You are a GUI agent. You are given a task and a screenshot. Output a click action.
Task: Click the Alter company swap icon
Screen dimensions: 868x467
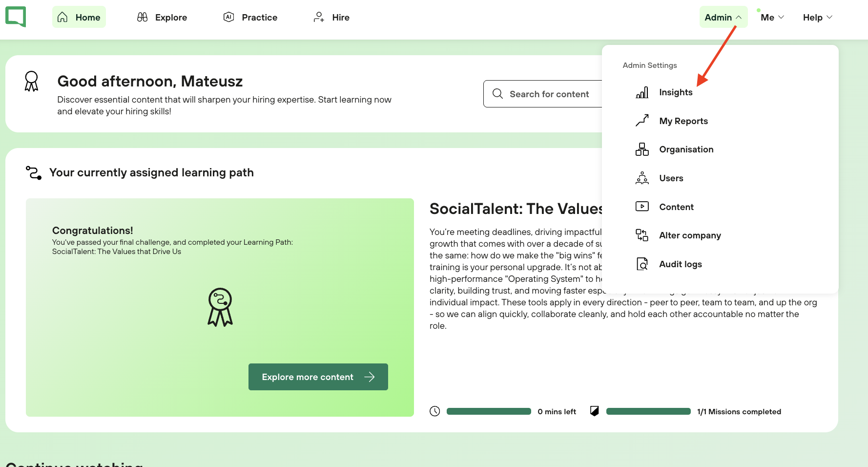(x=642, y=235)
